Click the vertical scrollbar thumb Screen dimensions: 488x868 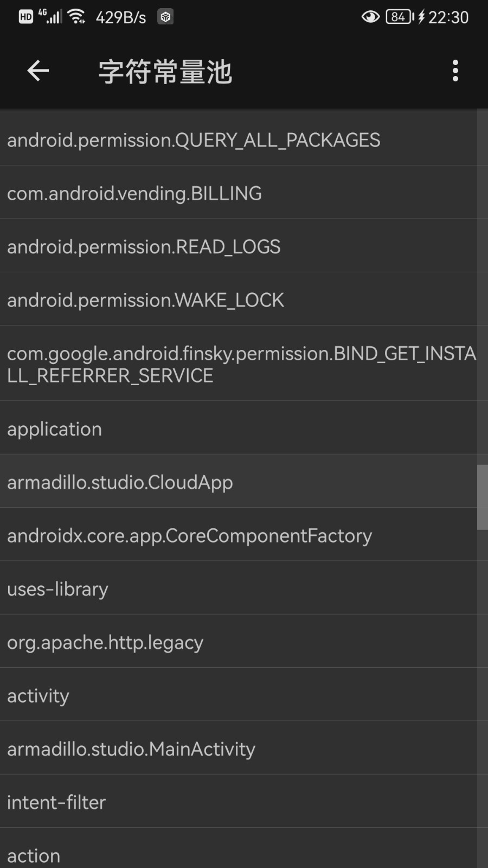point(482,497)
